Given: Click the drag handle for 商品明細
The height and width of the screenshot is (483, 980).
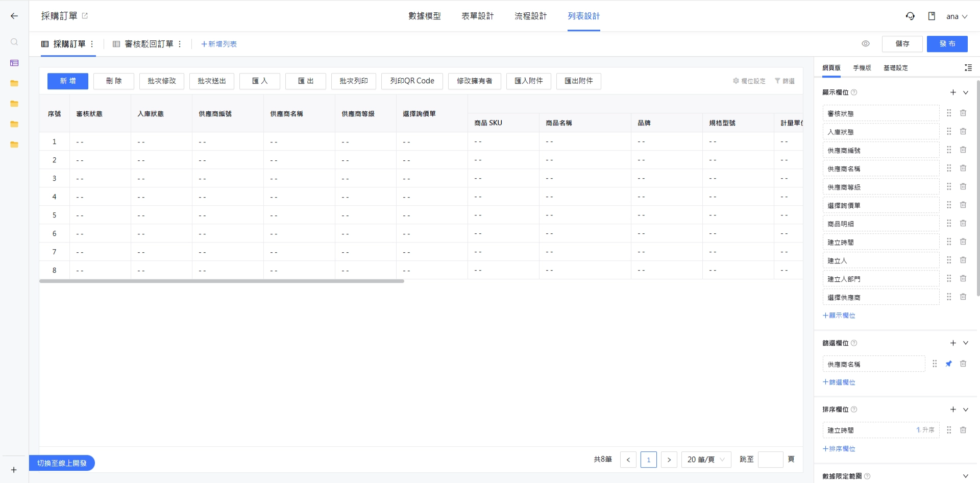Looking at the screenshot, I should pyautogui.click(x=949, y=223).
